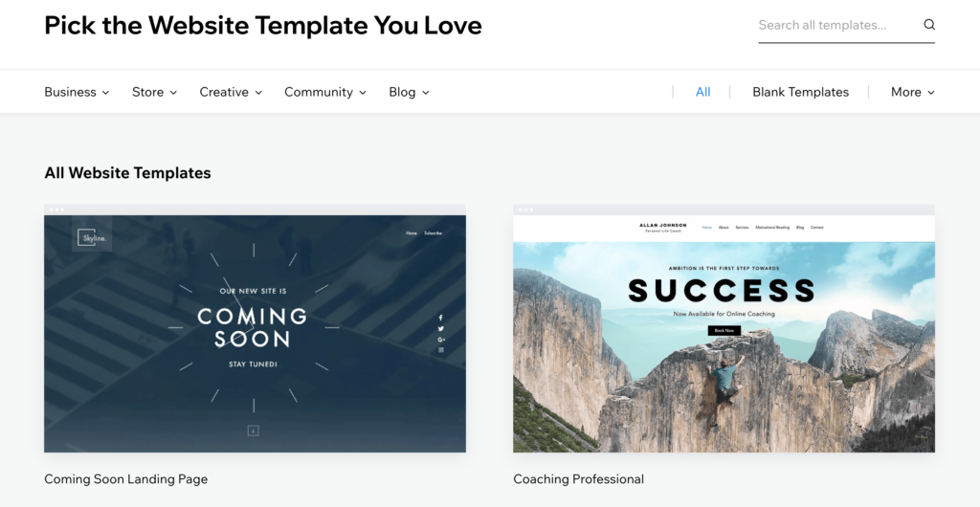Click Subscribe link in Coming Soon preview
Image resolution: width=980 pixels, height=507 pixels.
[x=434, y=232]
